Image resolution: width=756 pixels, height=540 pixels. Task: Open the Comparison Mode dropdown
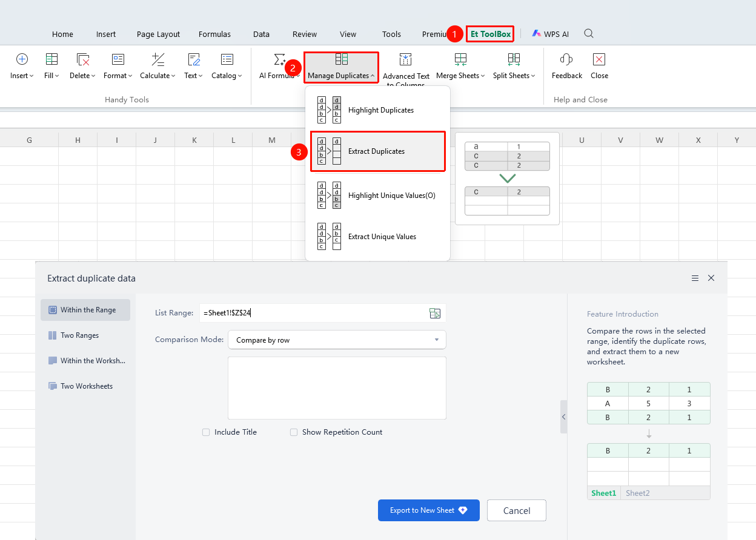point(337,340)
